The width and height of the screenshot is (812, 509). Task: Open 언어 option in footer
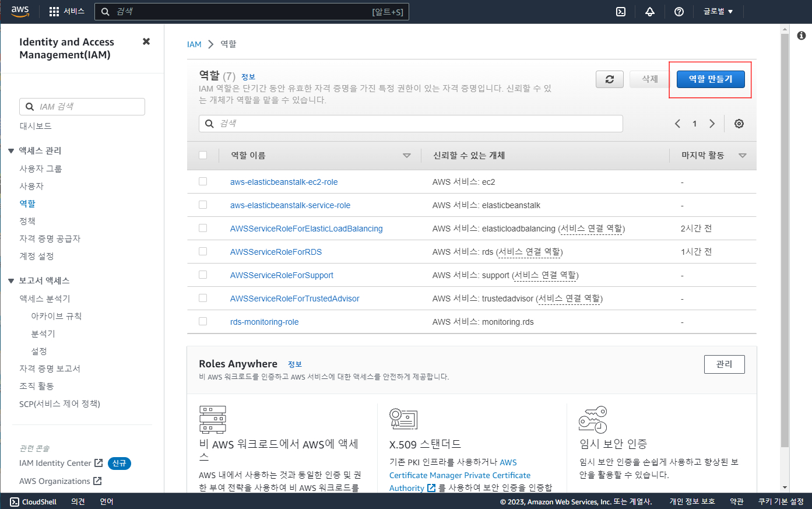(107, 501)
